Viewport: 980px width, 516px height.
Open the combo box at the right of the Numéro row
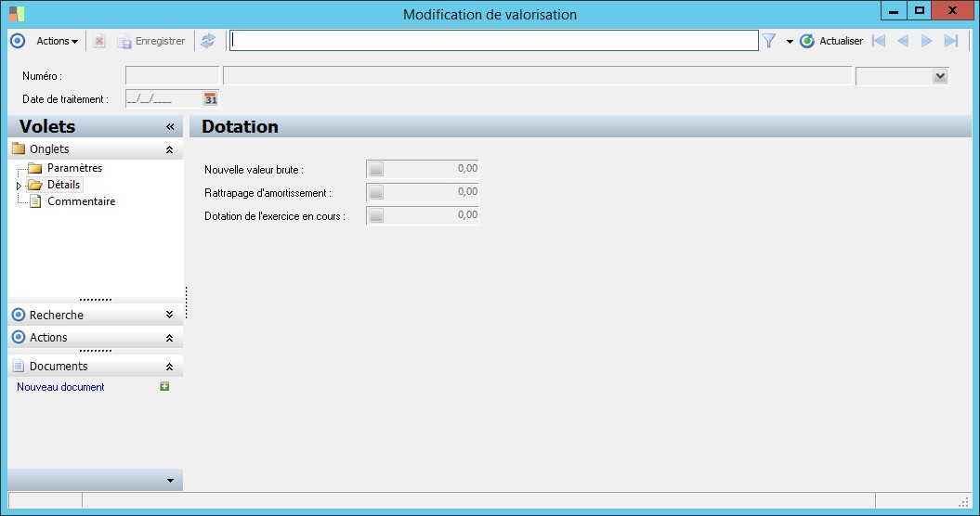coord(939,76)
